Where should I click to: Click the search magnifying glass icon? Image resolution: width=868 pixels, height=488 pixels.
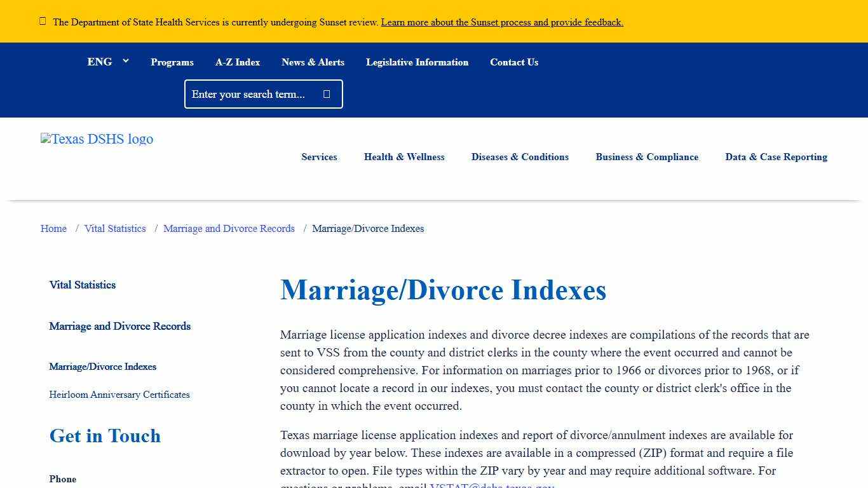[326, 93]
